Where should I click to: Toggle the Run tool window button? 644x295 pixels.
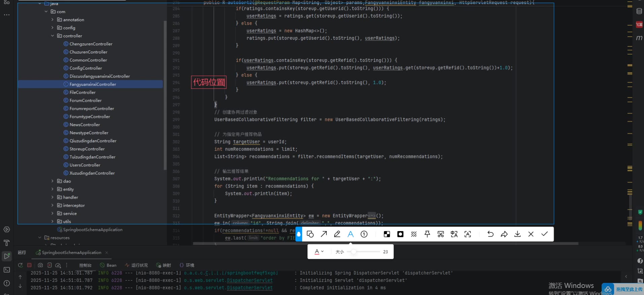click(x=6, y=256)
